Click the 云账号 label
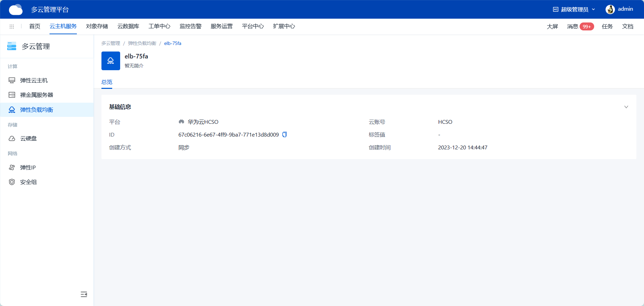 tap(377, 122)
